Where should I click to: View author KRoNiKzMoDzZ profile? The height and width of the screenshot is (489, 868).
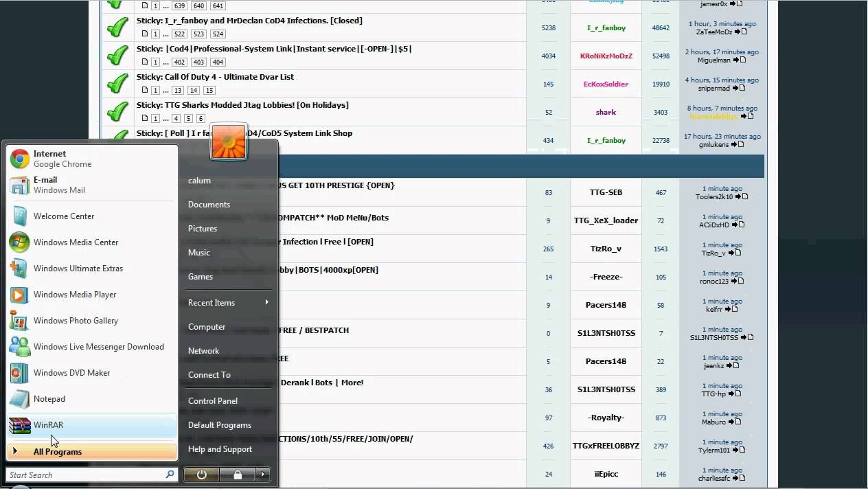tap(606, 56)
